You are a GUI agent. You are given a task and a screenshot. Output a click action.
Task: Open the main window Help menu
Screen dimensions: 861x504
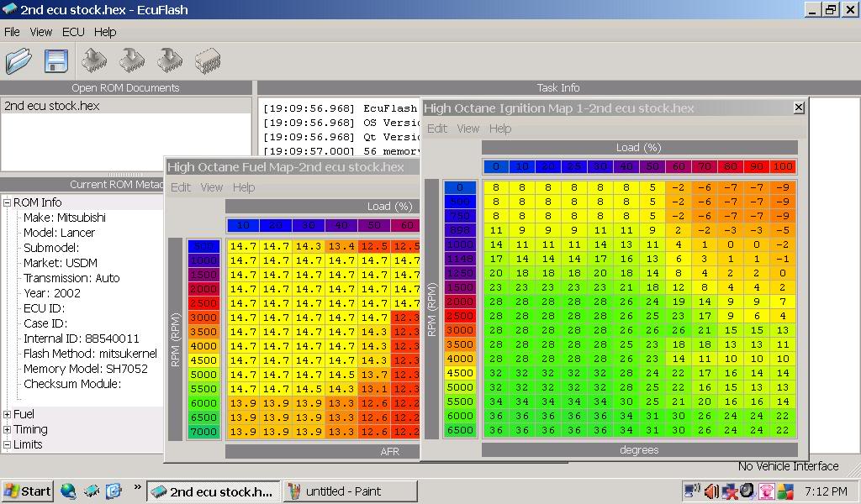[x=105, y=32]
